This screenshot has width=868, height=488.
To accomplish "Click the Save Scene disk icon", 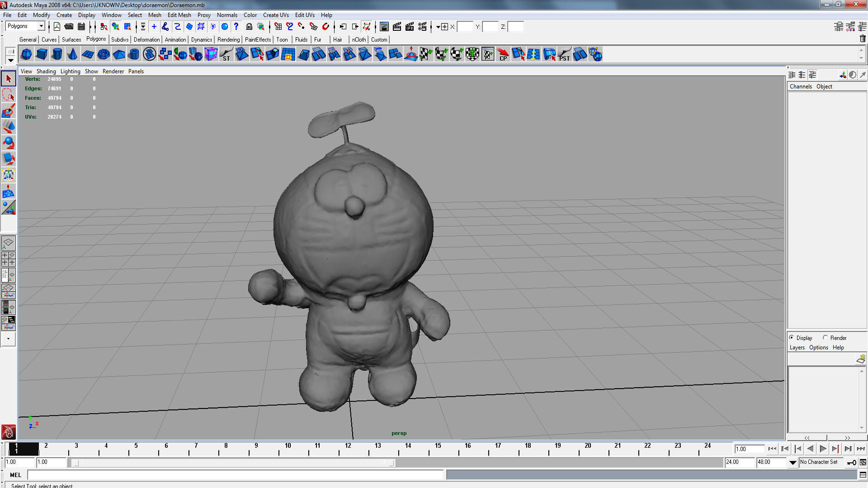I will [81, 27].
